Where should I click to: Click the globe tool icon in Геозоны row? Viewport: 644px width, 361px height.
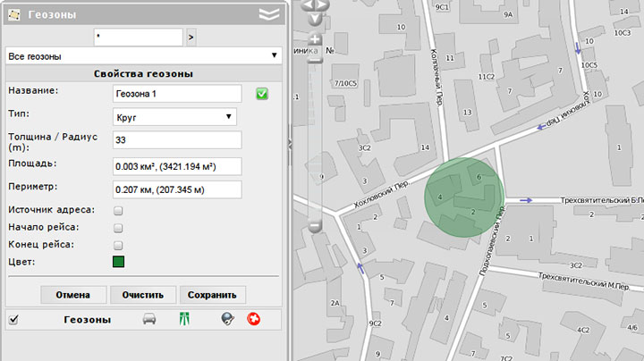[x=227, y=319]
